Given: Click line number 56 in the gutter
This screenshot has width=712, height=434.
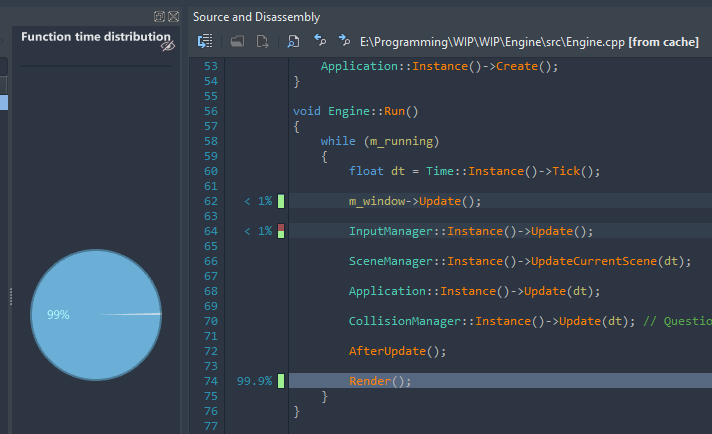Looking at the screenshot, I should coord(211,111).
